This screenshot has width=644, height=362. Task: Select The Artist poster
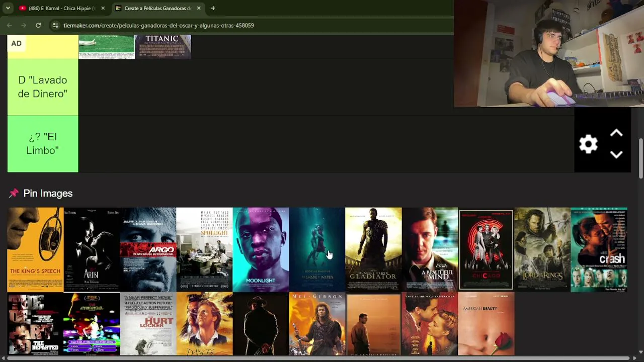[x=92, y=249]
